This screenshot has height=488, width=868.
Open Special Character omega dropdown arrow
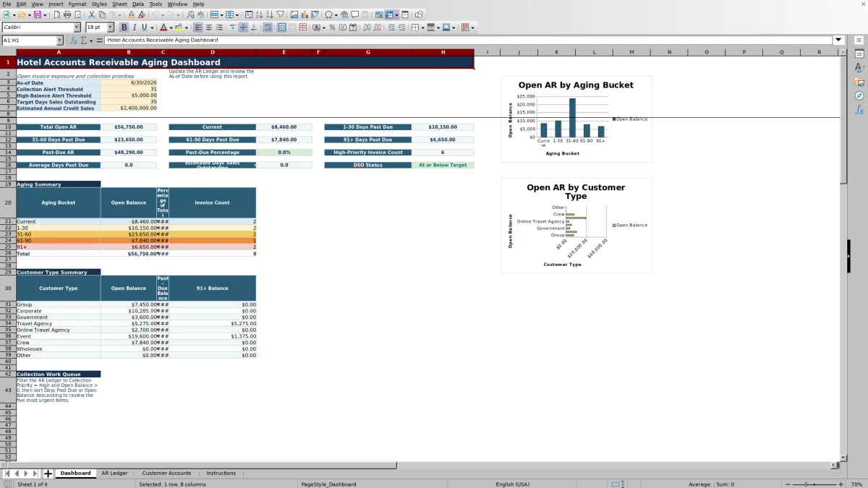pos(336,14)
